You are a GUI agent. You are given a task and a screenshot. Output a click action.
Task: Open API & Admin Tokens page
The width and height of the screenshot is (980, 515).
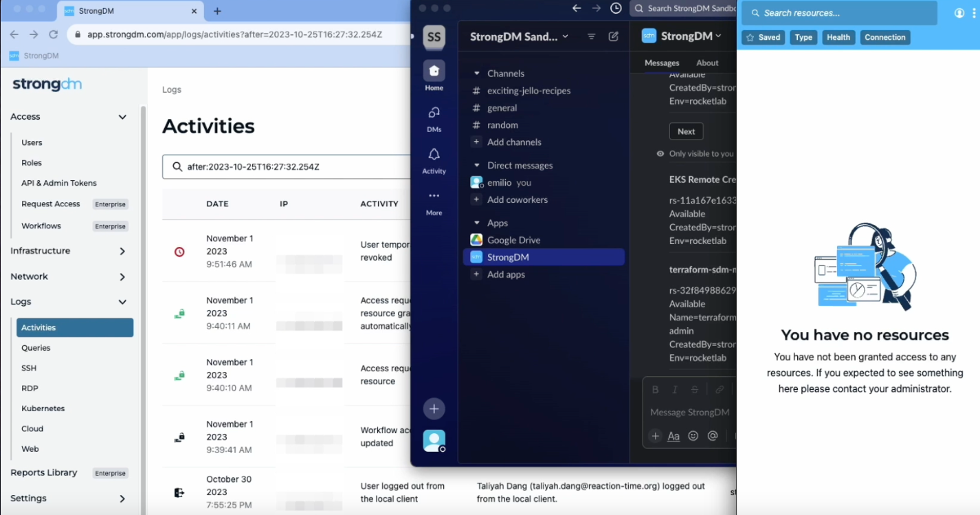point(59,184)
